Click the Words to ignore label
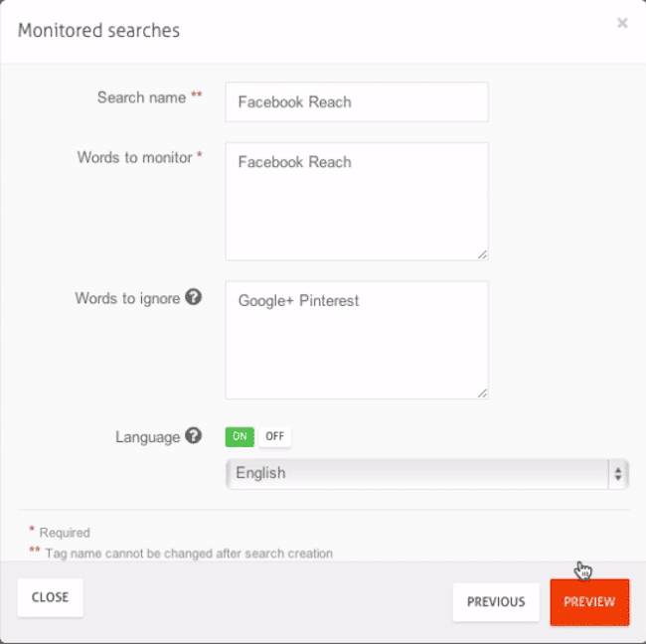Screen dimensions: 646x644 127,298
